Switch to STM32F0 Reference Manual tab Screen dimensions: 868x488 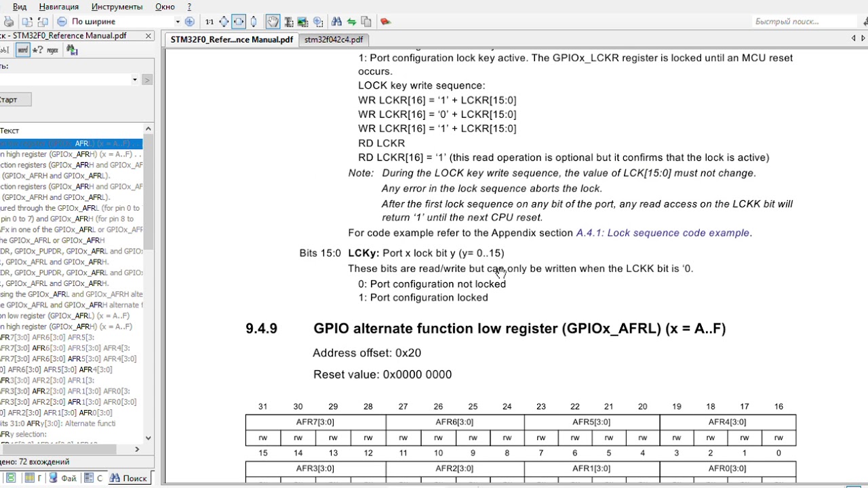(231, 39)
